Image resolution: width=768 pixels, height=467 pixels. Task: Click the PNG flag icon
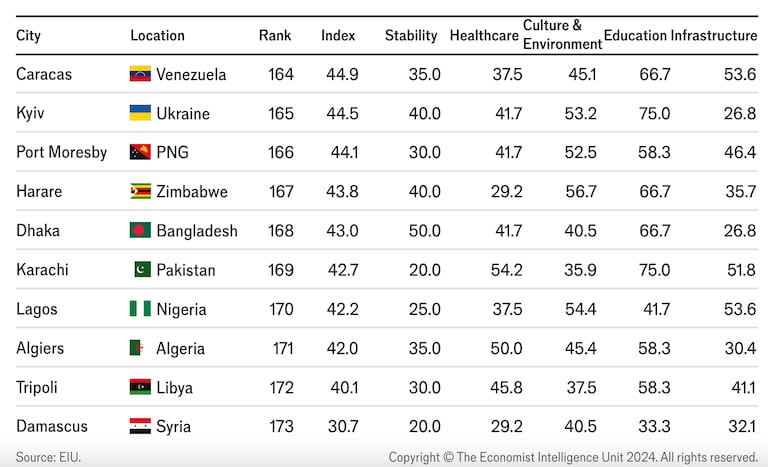(x=140, y=152)
